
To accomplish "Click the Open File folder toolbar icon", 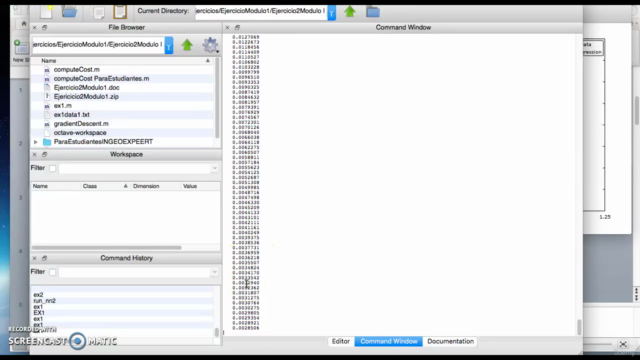I will pos(69,12).
